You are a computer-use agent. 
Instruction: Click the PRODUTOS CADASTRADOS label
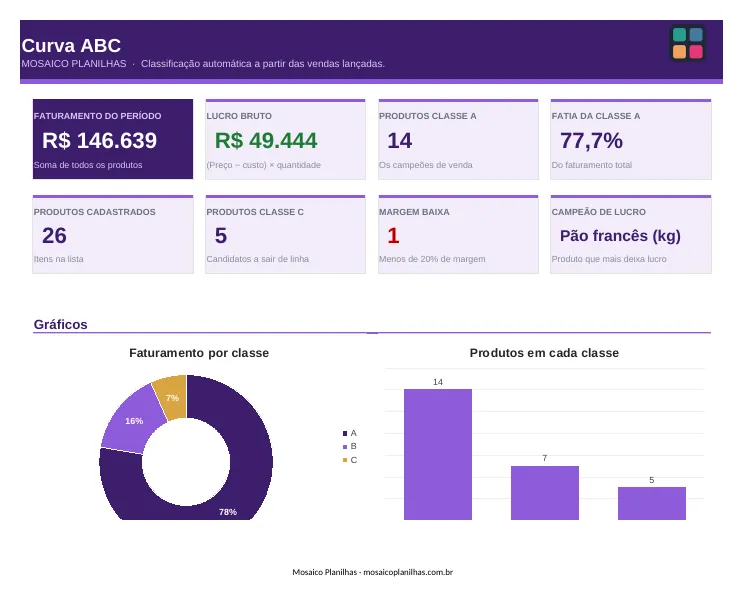click(95, 212)
